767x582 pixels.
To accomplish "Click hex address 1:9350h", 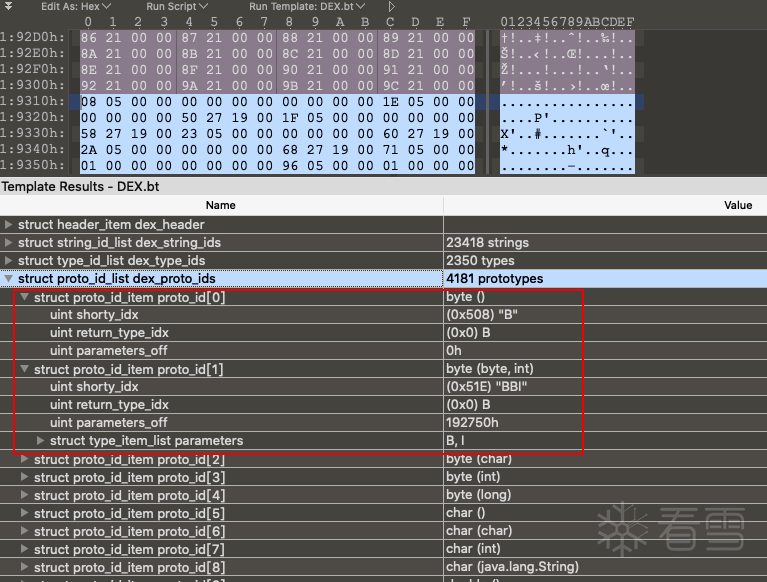I will click(x=32, y=165).
